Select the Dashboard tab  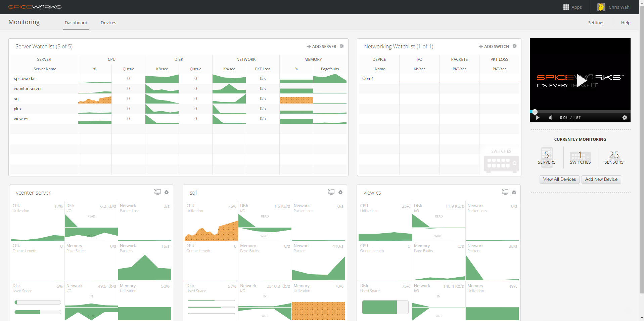pyautogui.click(x=76, y=23)
